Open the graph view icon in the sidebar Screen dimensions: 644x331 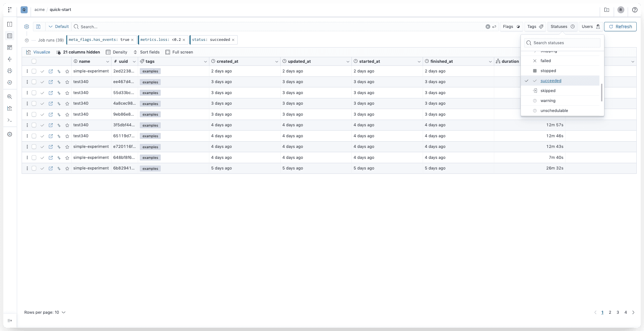tap(10, 59)
